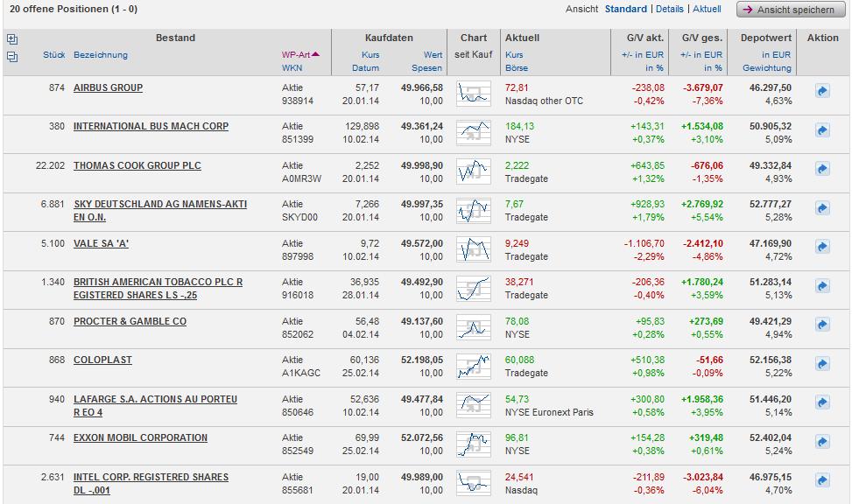
Task: Open the action icon for PROCTER & GAMBLE
Action: click(822, 325)
